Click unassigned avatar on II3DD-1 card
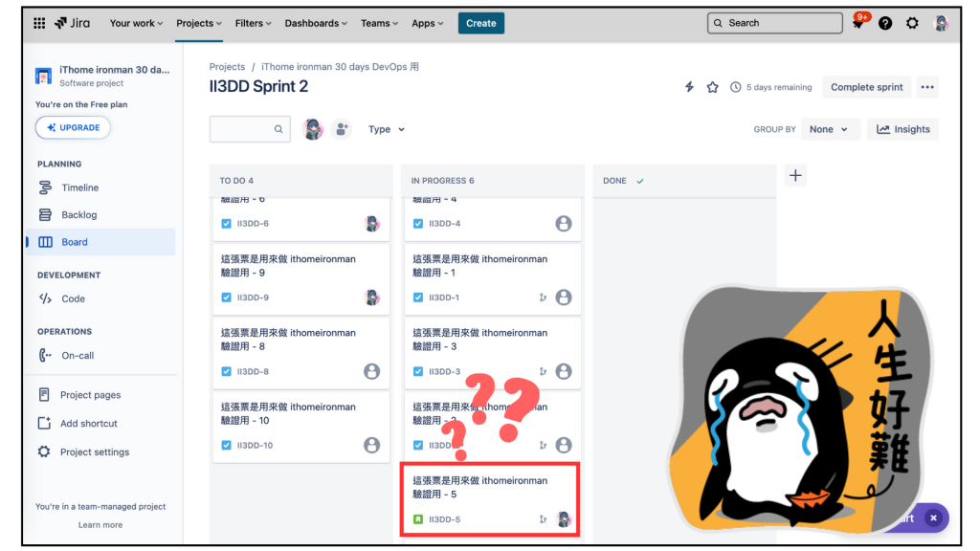This screenshot has width=980, height=551. click(x=564, y=298)
